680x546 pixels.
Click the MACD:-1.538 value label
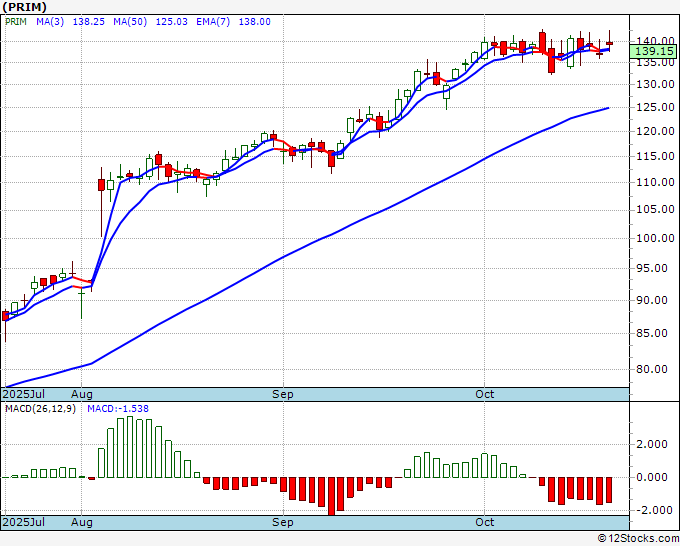pyautogui.click(x=118, y=409)
